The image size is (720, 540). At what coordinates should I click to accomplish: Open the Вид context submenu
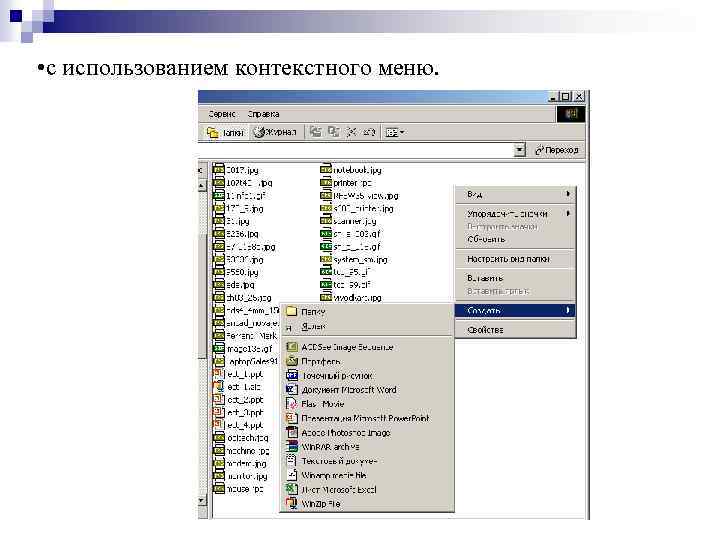tap(515, 194)
